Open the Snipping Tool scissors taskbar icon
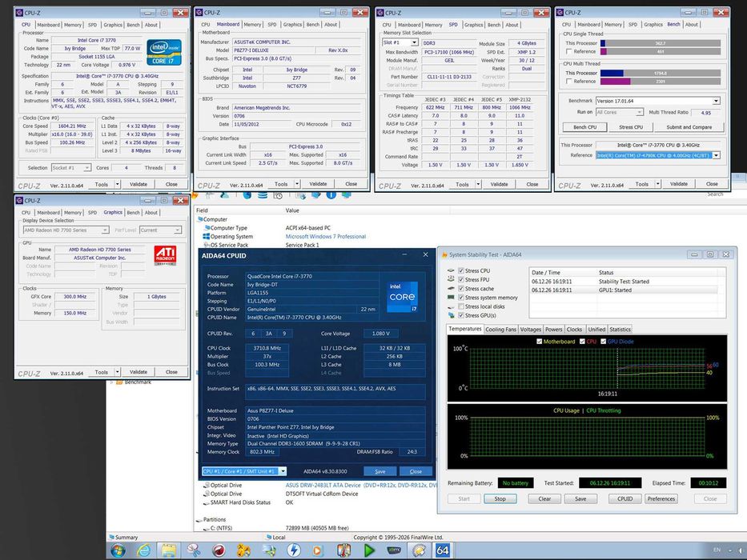 194,551
